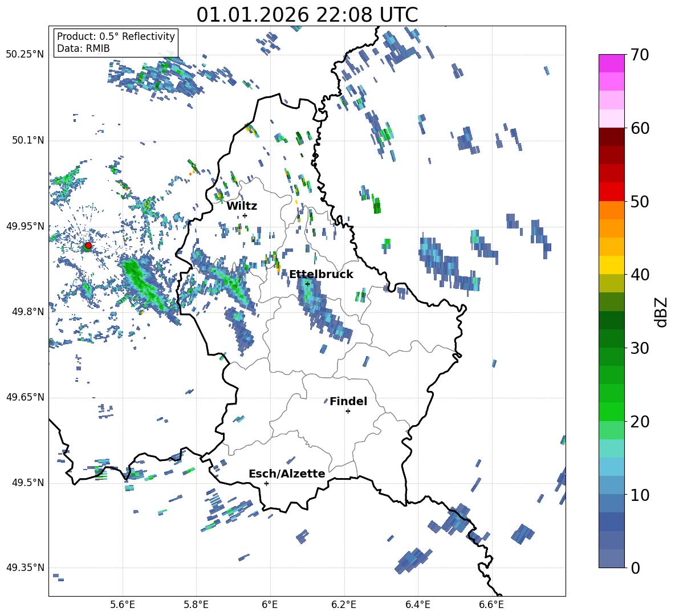Click the 5.6°E longitude label

pyautogui.click(x=122, y=605)
